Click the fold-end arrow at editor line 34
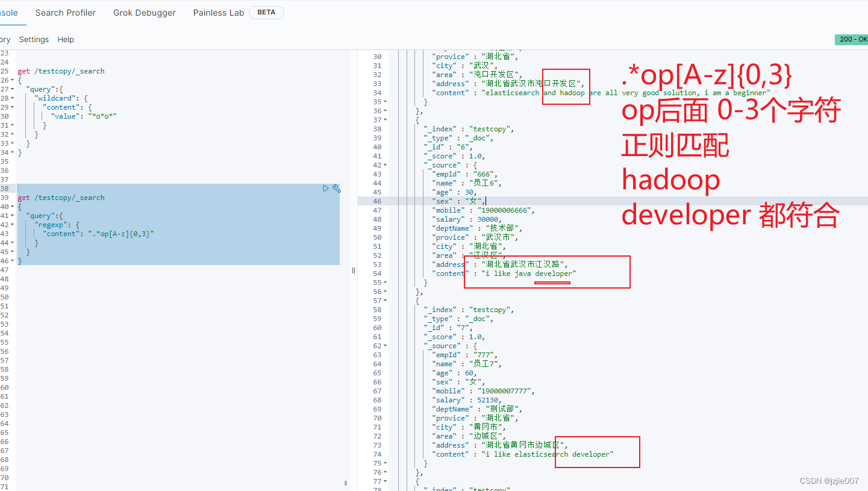 click(x=13, y=152)
